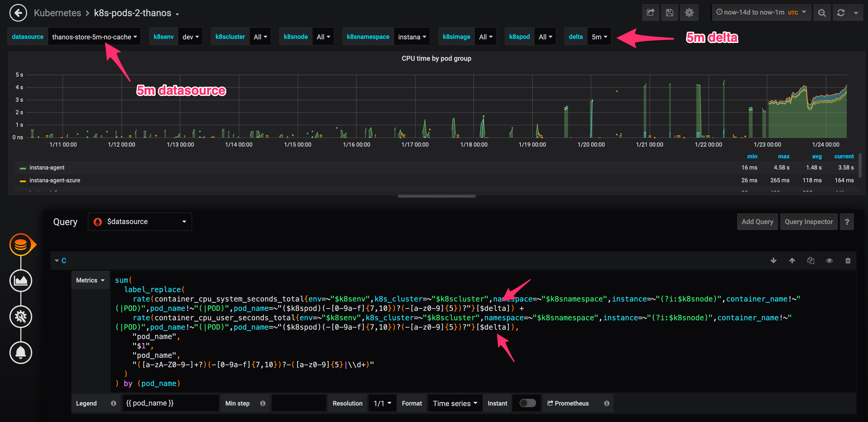Delete query C with the trash icon

coord(848,260)
